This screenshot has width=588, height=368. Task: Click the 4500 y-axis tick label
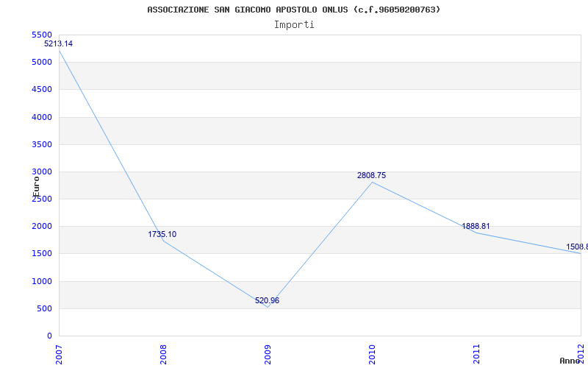[x=42, y=89]
